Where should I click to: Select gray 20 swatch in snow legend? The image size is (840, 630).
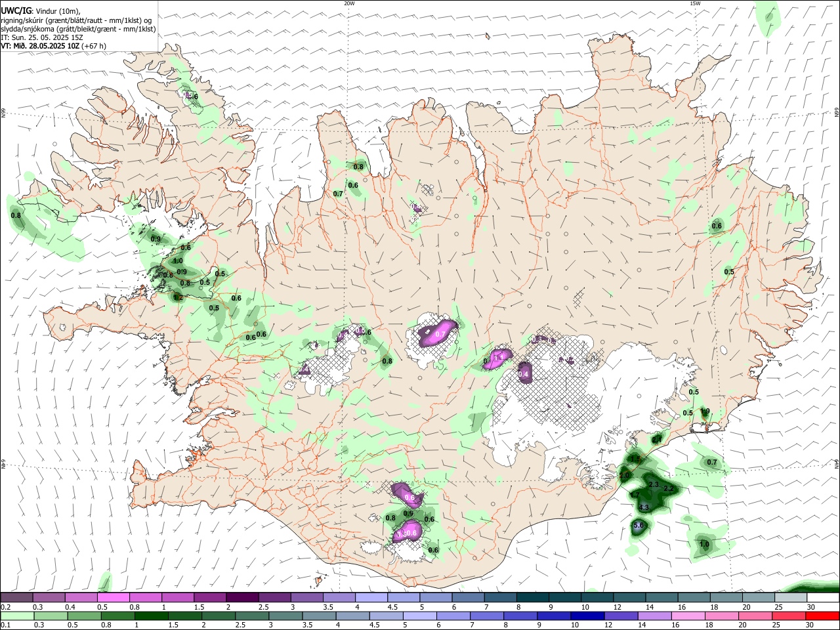click(x=758, y=597)
